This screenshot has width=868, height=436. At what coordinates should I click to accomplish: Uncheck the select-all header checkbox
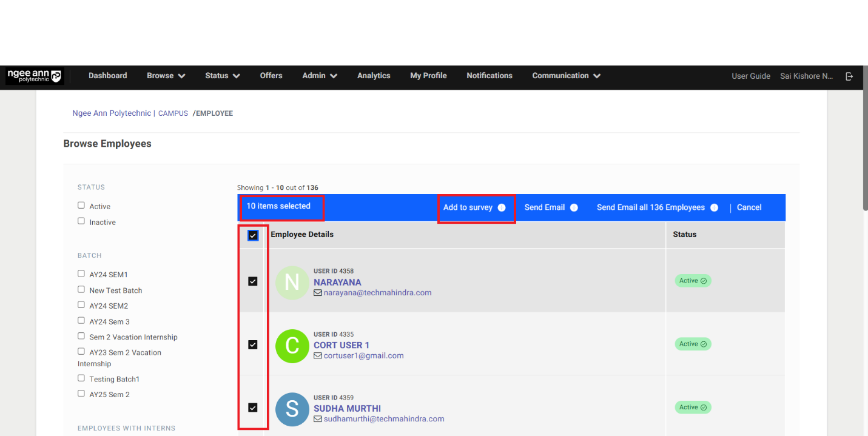coord(253,235)
